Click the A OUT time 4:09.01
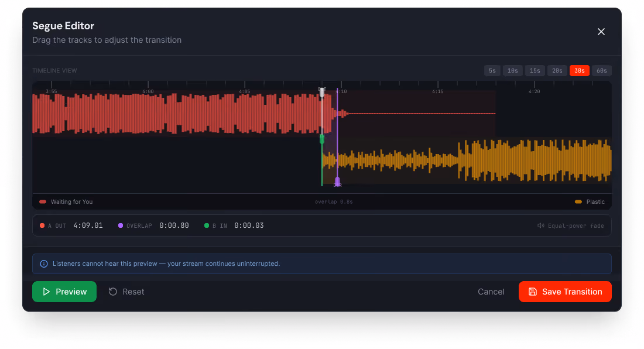Viewport: 644px width, 349px height. pos(88,225)
